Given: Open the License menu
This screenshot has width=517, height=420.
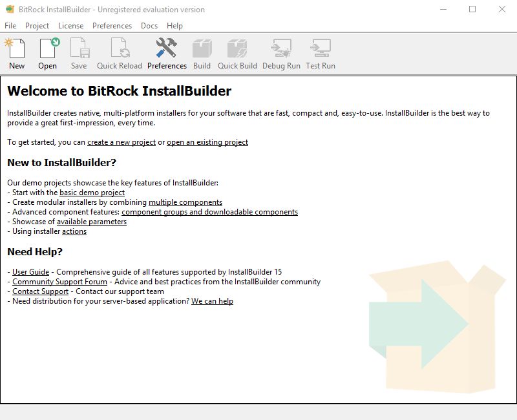Looking at the screenshot, I should tap(70, 26).
